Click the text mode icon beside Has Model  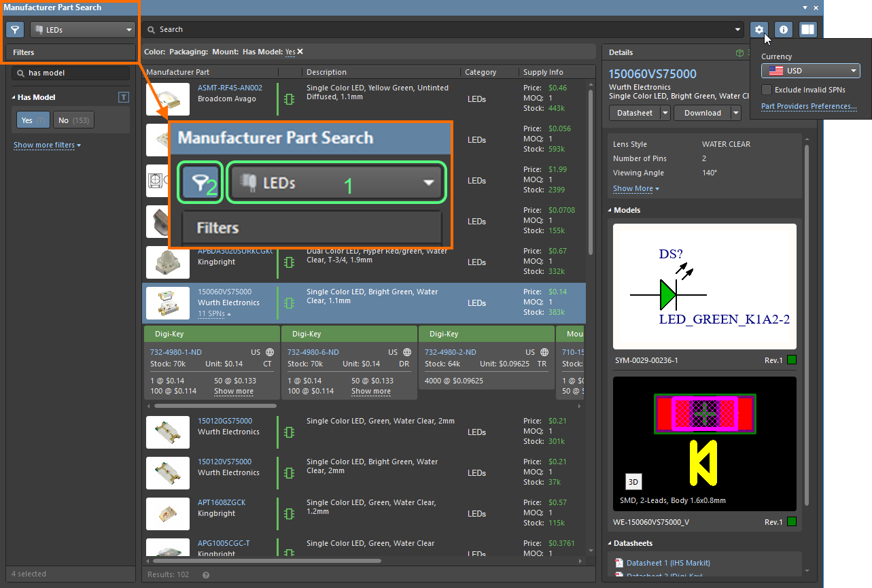coord(123,97)
